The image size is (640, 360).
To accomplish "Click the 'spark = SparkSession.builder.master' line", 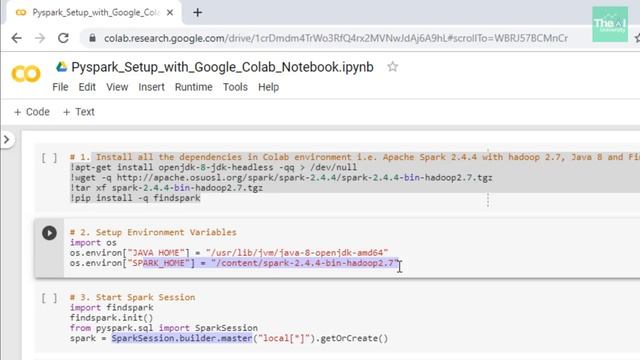I will point(229,338).
